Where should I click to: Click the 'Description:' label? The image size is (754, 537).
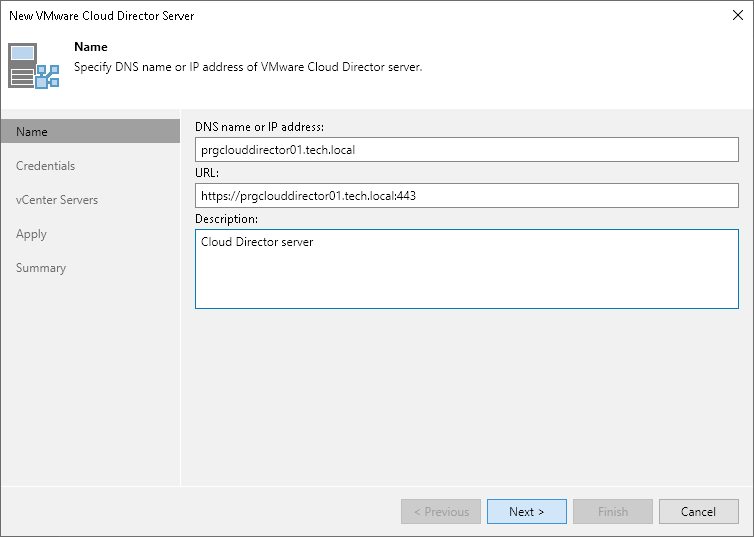(226, 219)
